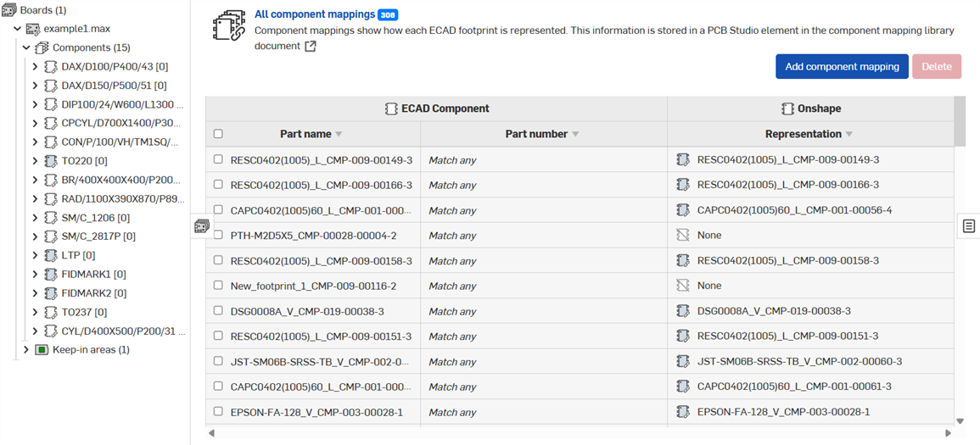Select the FIDMARK1 [0] tree item

click(x=93, y=274)
